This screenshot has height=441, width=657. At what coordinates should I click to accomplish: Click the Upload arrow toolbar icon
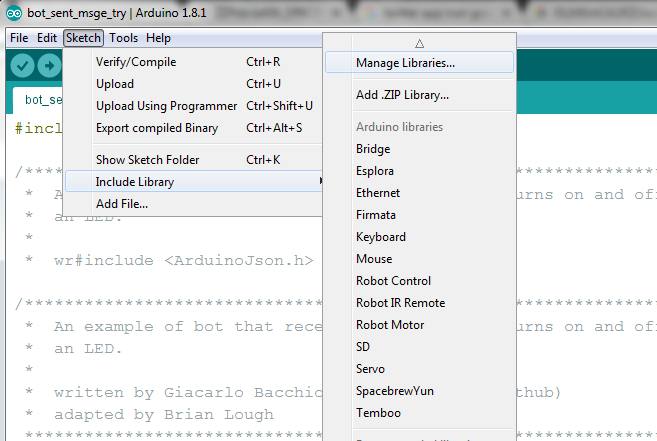(49, 66)
